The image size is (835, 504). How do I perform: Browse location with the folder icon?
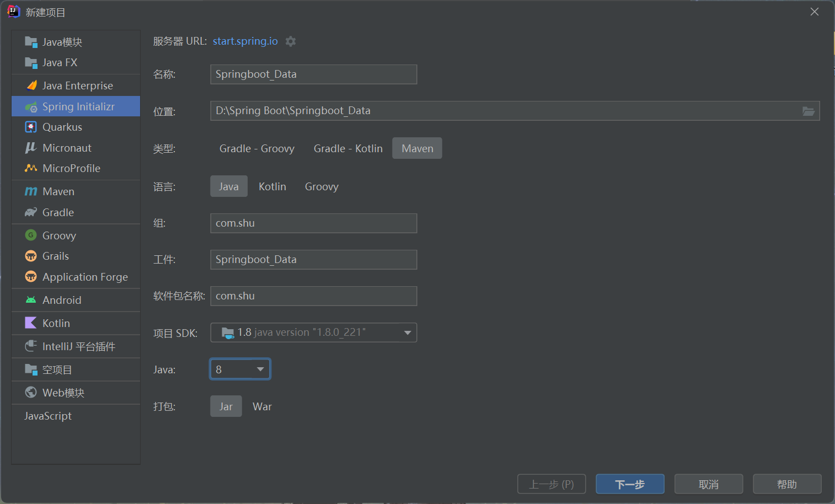coord(809,111)
